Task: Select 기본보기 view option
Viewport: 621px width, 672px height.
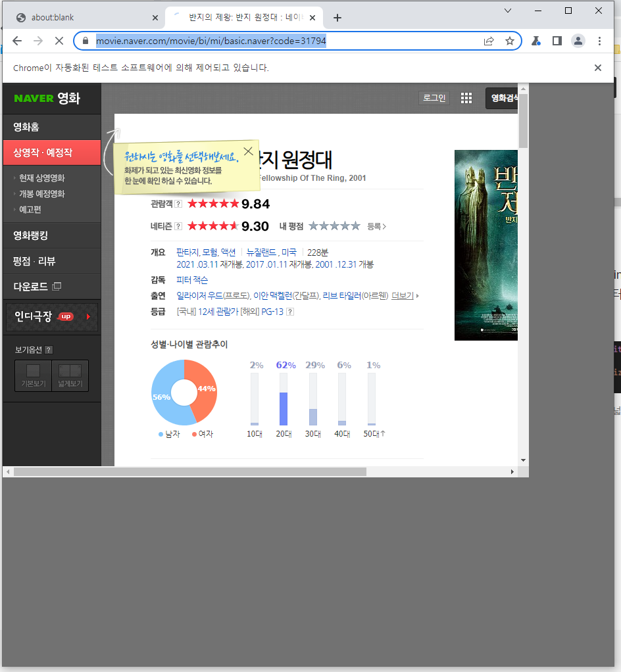Action: point(34,375)
